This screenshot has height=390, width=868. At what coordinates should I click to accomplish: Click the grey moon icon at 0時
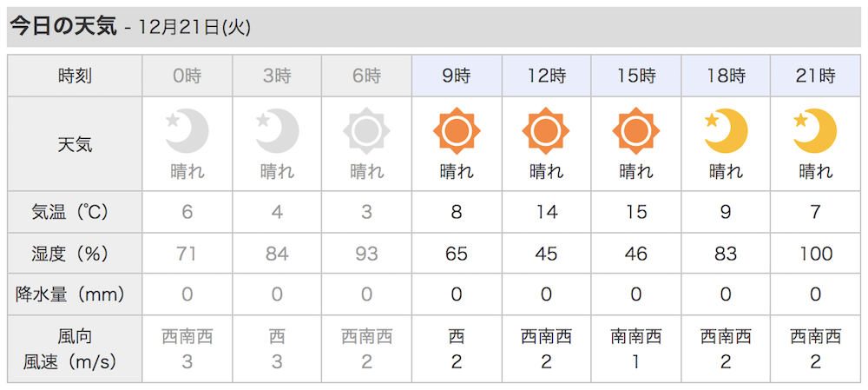tap(187, 131)
